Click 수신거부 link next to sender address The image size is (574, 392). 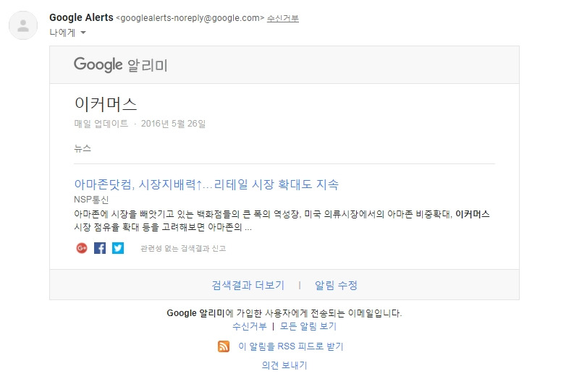pos(282,18)
